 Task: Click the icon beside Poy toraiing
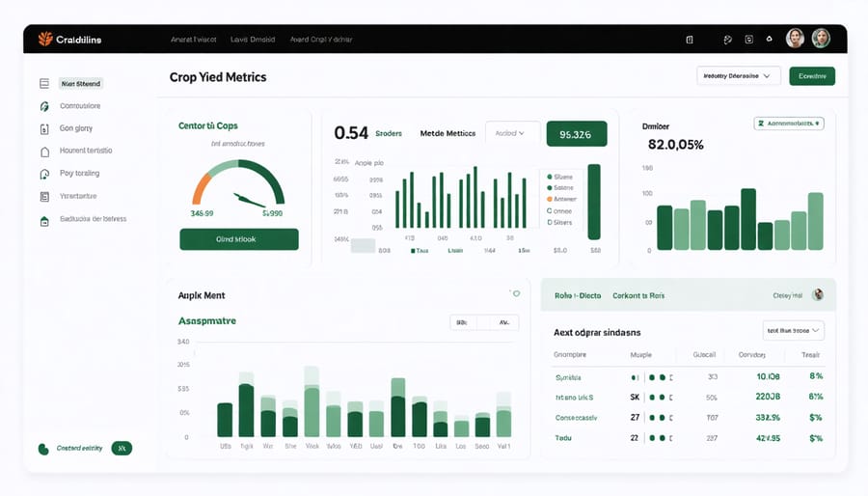click(44, 175)
